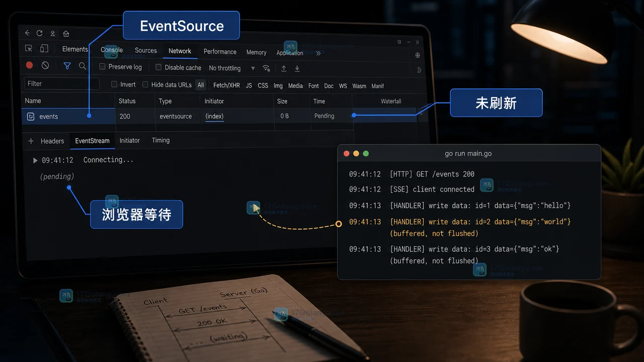Screen dimensions: 644x362
Task: Sort by the Waterfall column header
Action: [391, 101]
